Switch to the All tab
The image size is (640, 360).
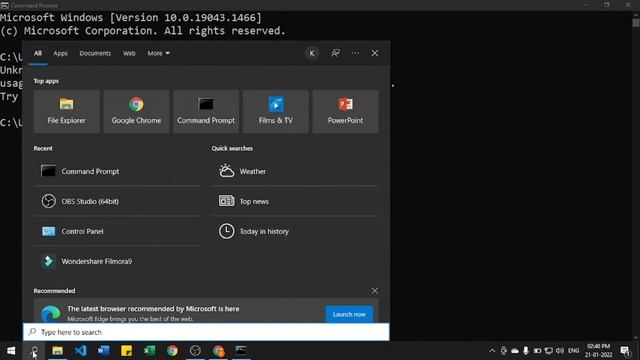tap(38, 53)
